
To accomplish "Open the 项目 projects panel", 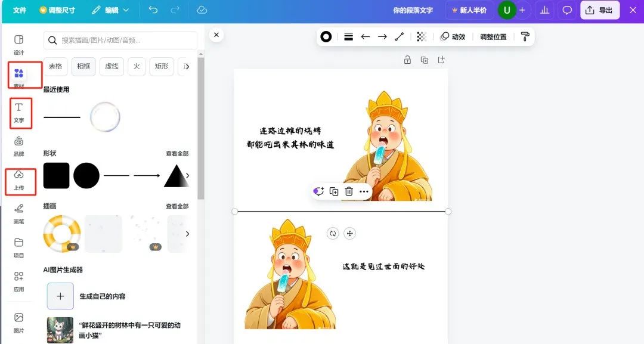I will click(x=19, y=247).
